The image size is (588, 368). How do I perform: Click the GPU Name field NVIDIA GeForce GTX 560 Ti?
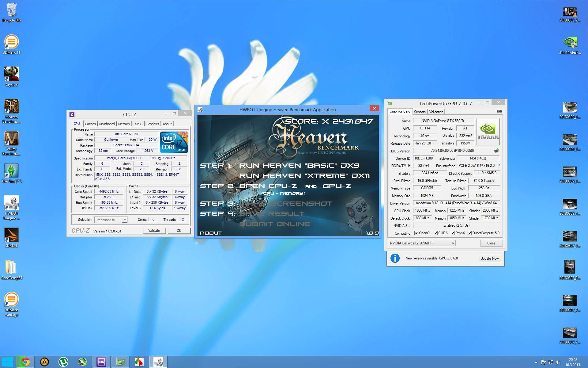pyautogui.click(x=443, y=121)
